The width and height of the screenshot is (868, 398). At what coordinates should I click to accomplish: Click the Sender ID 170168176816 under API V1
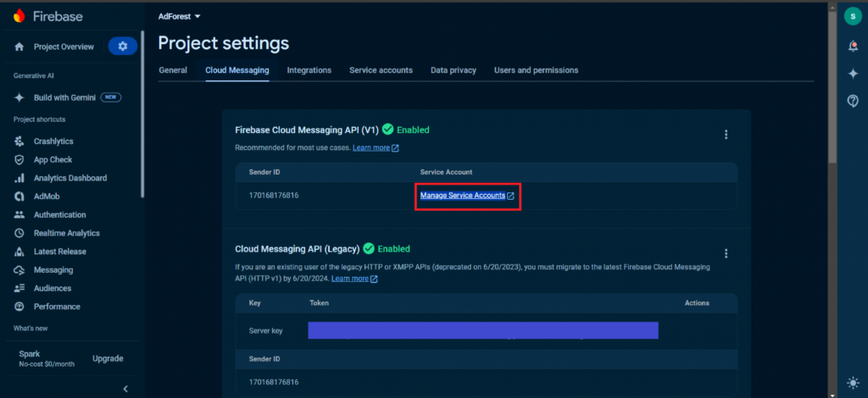pyautogui.click(x=274, y=196)
